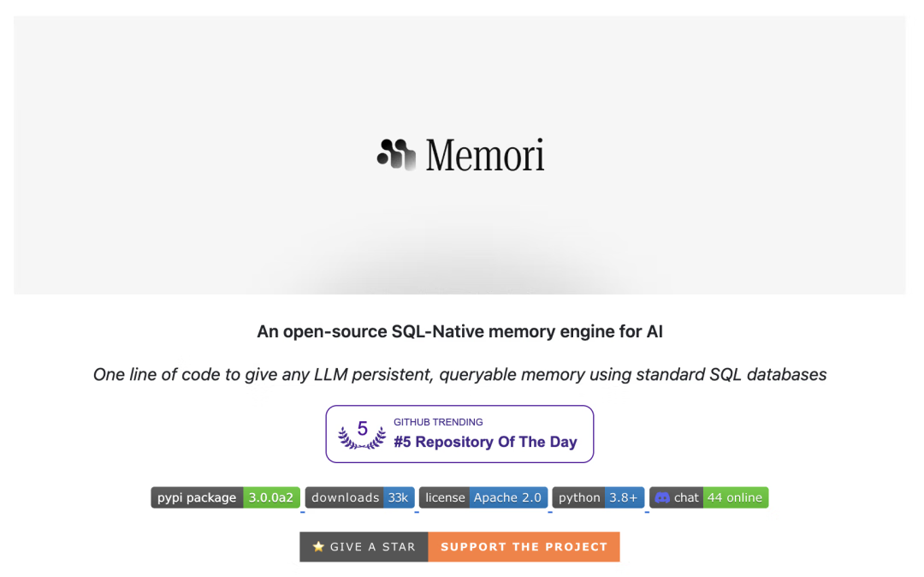Click the Discord logo icon in the chat badge
Image resolution: width=924 pixels, height=577 pixels.
pyautogui.click(x=661, y=497)
